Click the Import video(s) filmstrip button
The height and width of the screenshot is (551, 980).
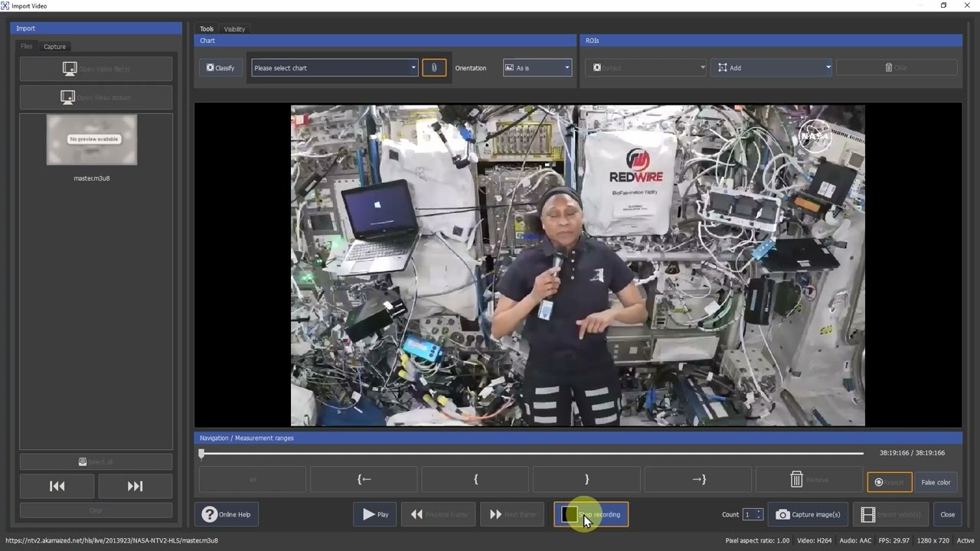891,514
